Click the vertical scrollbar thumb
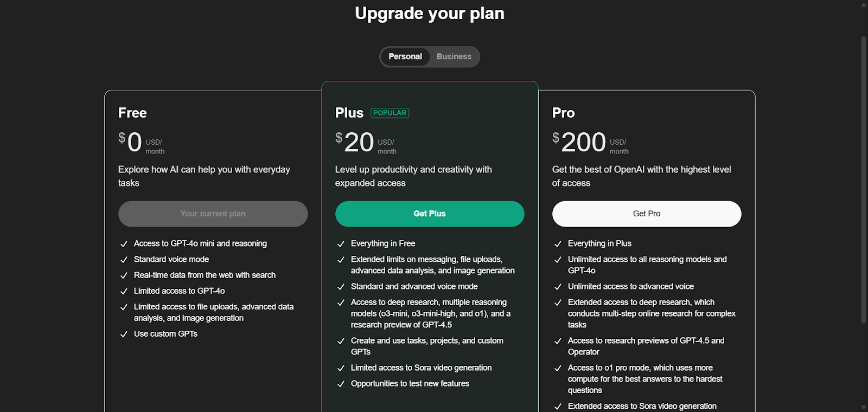The height and width of the screenshot is (412, 868). pyautogui.click(x=864, y=179)
